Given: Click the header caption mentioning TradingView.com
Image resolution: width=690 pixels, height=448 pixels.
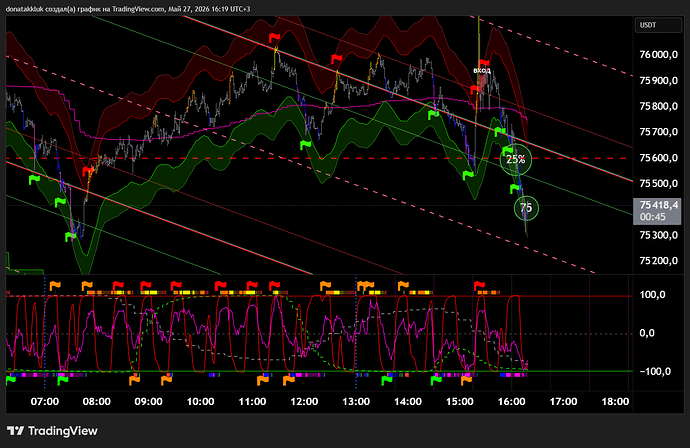Looking at the screenshot, I should pyautogui.click(x=128, y=9).
